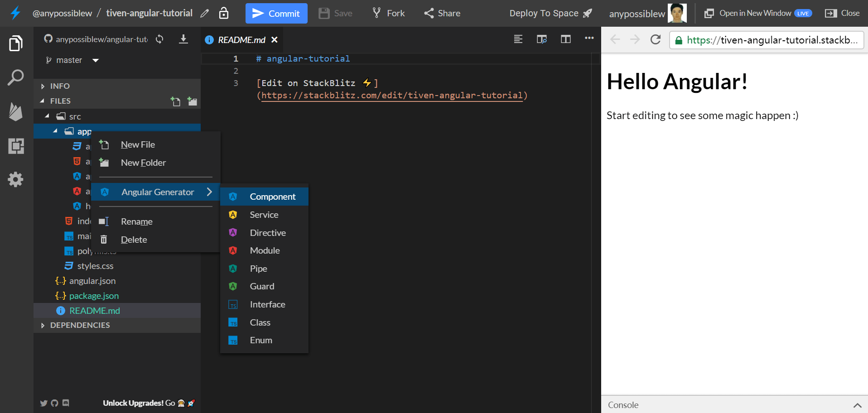
Task: Open the Twitter icon link
Action: (x=44, y=403)
